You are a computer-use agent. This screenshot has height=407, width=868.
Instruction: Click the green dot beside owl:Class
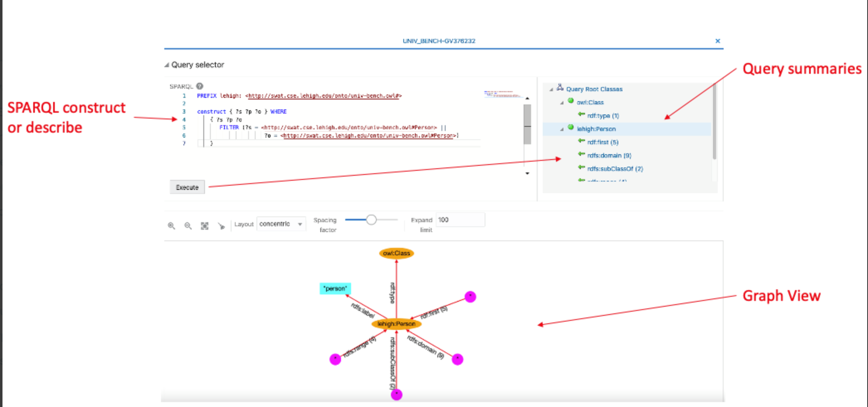pyautogui.click(x=571, y=101)
